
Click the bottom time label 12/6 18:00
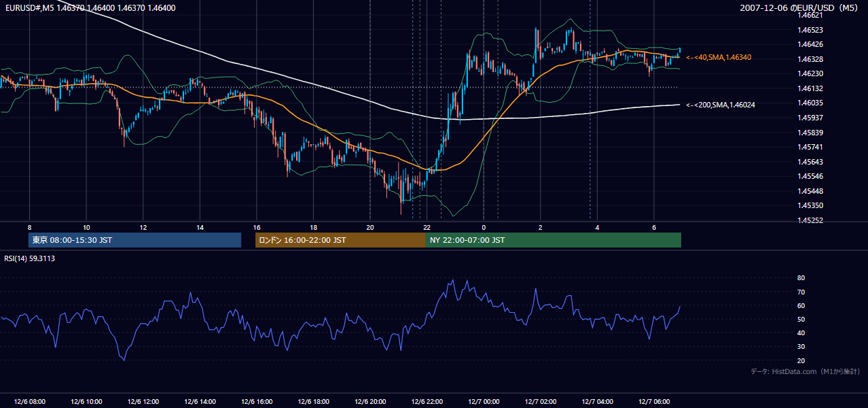(x=313, y=402)
